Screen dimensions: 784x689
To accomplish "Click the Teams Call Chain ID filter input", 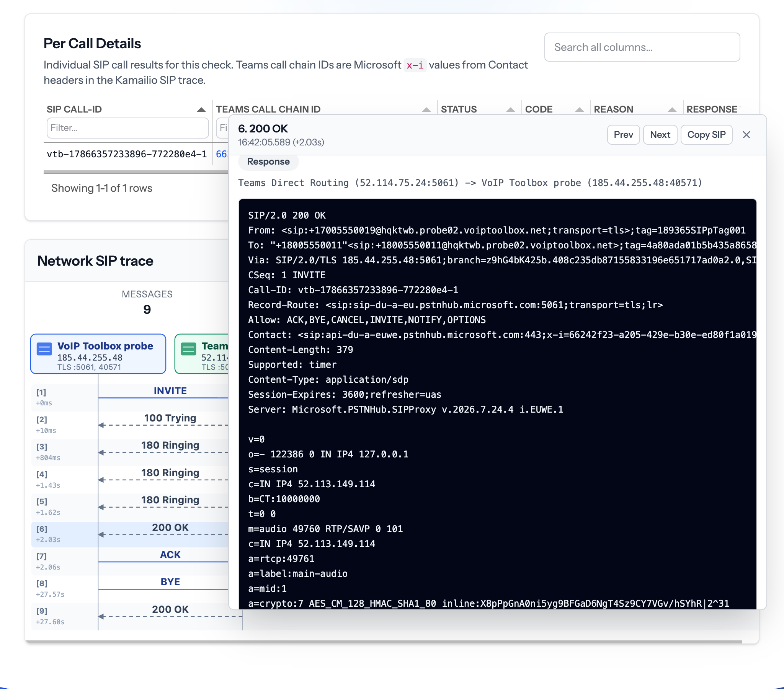I will (222, 128).
